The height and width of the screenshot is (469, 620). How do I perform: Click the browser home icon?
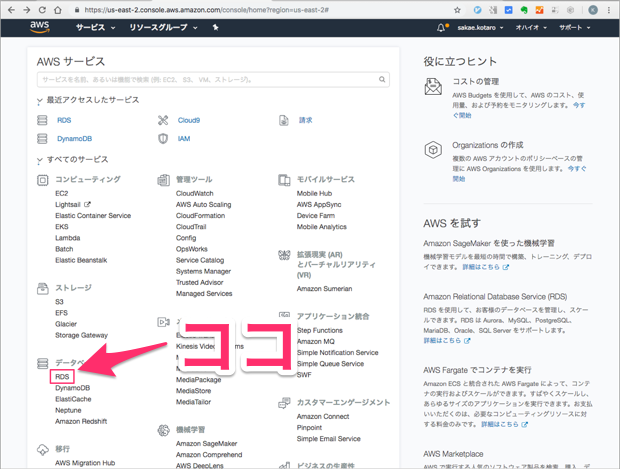point(58,10)
